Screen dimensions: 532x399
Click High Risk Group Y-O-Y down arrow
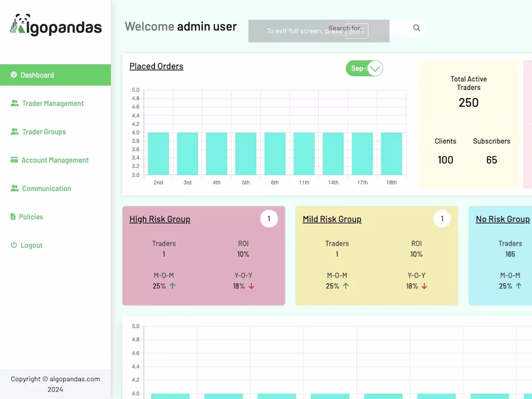pyautogui.click(x=251, y=286)
